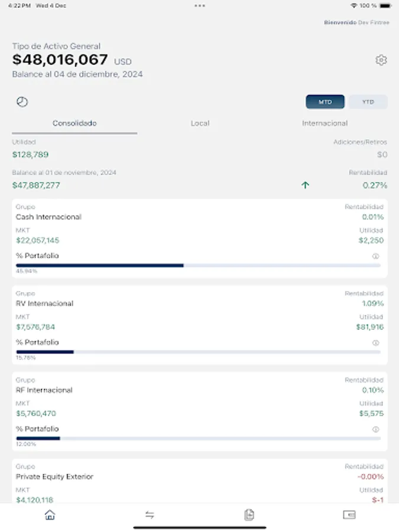399x532 pixels.
Task: Open the Internacional tab
Action: (x=325, y=124)
